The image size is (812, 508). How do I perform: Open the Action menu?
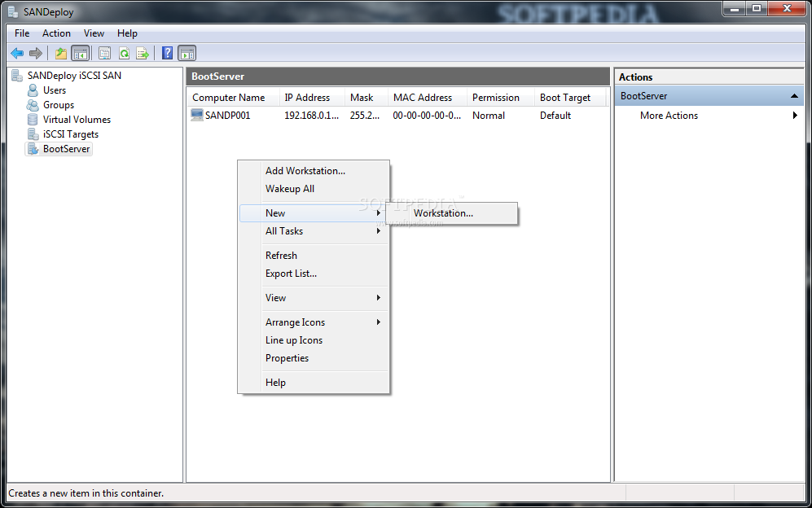tap(56, 33)
